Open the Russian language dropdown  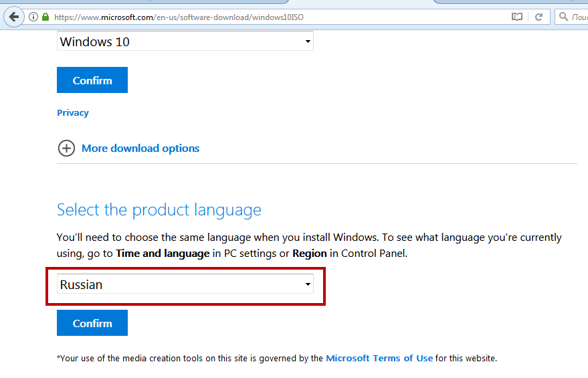[185, 284]
